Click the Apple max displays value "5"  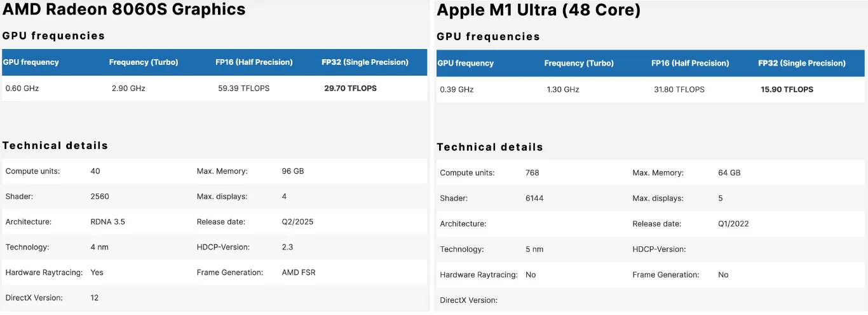click(721, 199)
